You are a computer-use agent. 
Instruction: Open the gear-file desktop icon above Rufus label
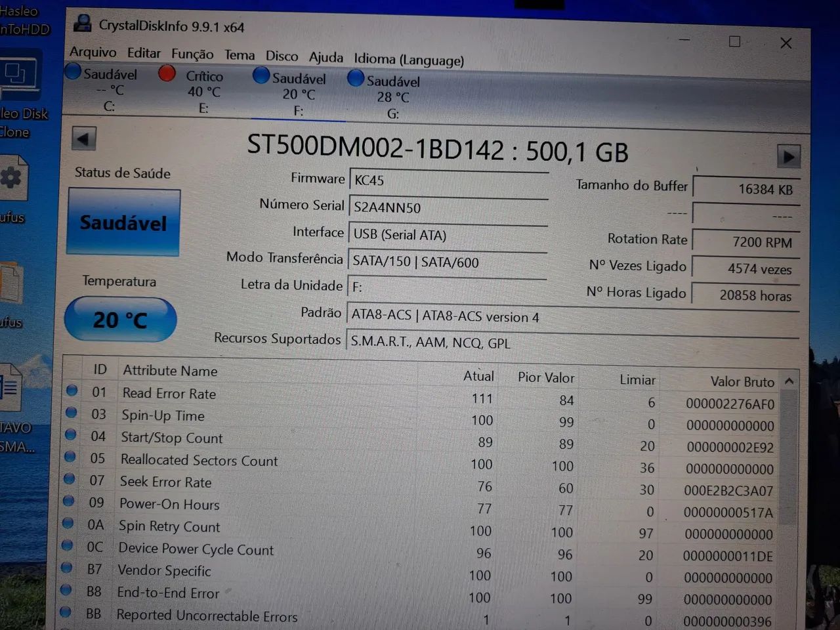pyautogui.click(x=12, y=178)
